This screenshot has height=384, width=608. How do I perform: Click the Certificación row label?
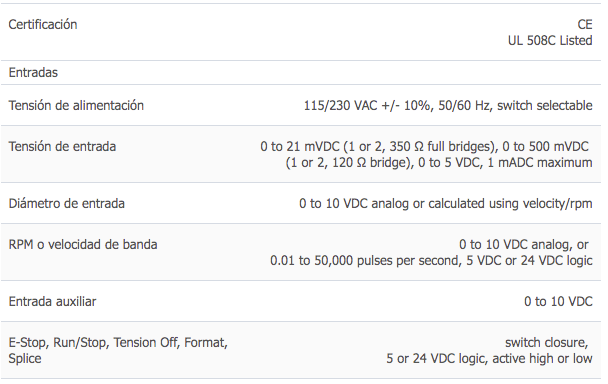(x=43, y=24)
